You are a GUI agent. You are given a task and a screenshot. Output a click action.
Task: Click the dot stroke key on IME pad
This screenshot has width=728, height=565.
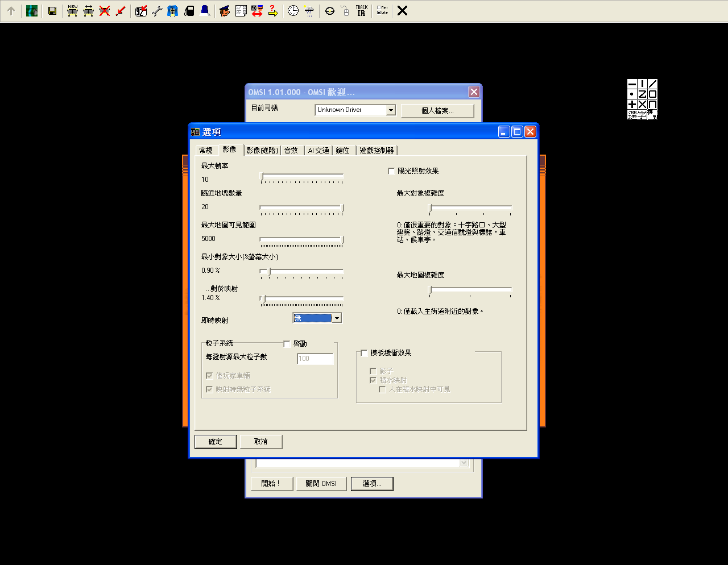[x=632, y=94]
